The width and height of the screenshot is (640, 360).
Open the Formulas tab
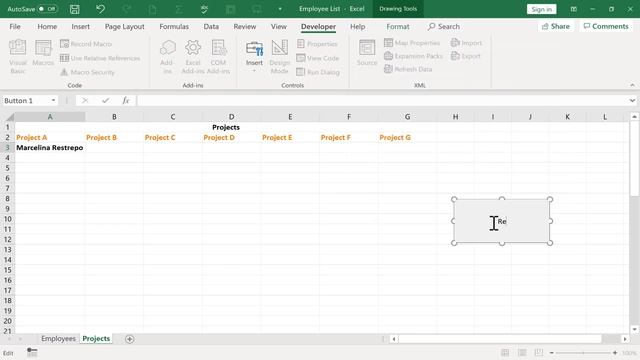[174, 27]
